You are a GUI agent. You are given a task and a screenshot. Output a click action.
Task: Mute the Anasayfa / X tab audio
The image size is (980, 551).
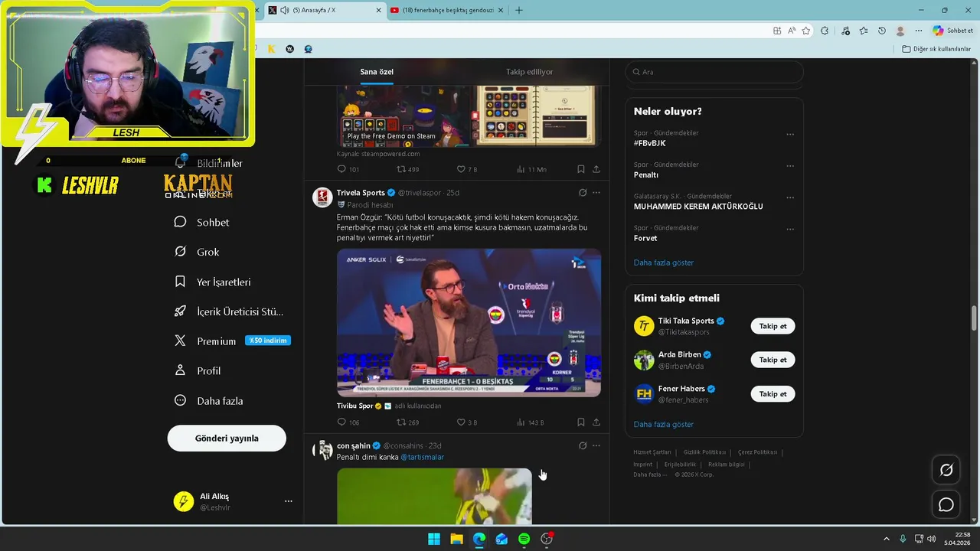[x=285, y=10]
